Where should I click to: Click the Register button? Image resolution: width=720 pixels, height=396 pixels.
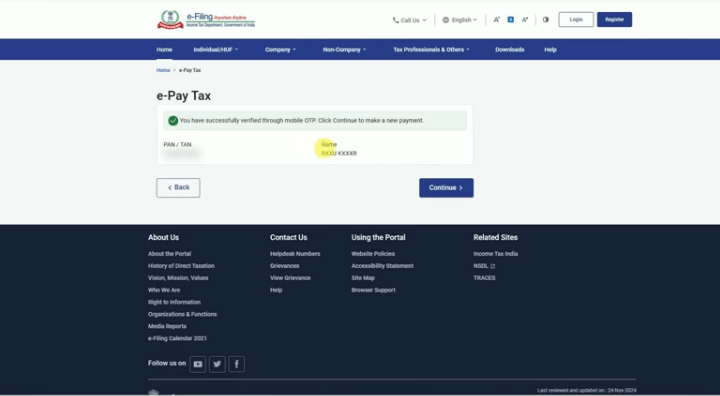[614, 19]
